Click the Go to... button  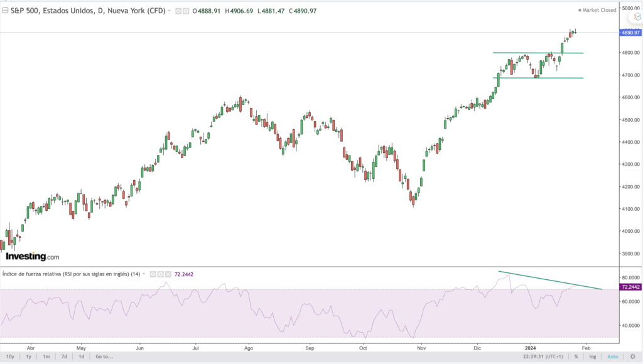(104, 356)
